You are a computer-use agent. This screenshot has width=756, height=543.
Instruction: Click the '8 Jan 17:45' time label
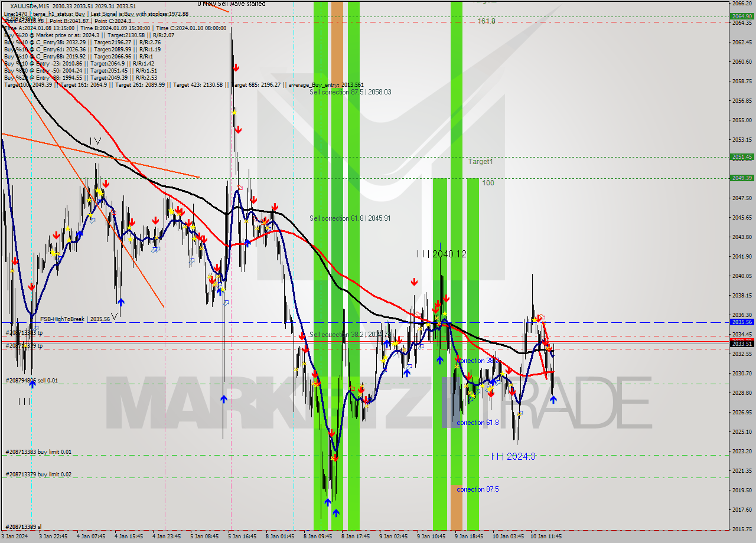click(356, 537)
